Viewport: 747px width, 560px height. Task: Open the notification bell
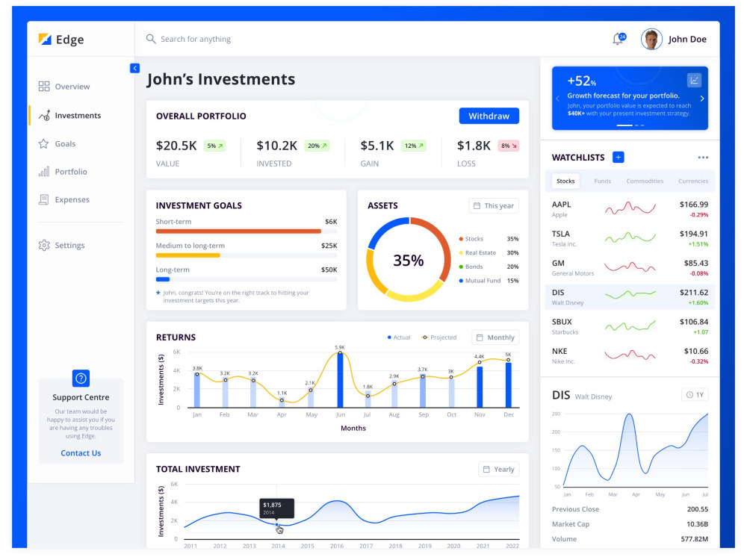617,38
